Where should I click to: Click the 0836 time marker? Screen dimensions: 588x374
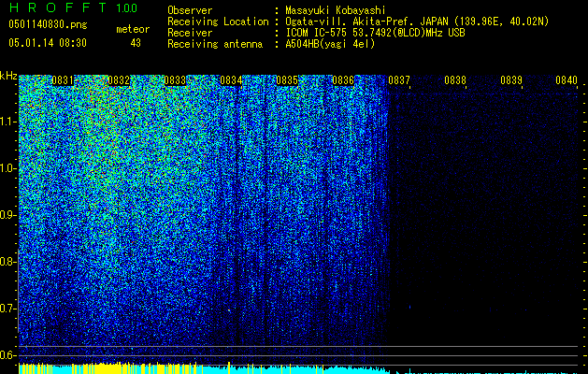343,80
